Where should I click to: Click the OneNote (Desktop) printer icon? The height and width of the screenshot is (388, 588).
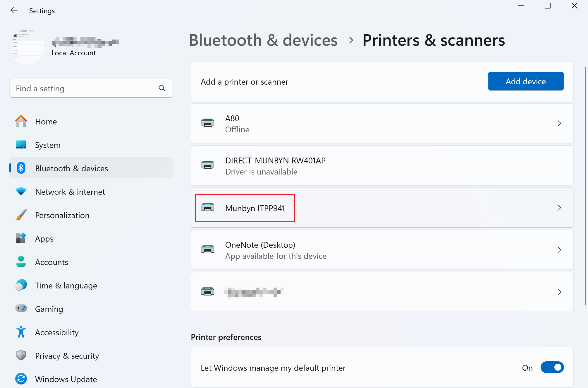(x=208, y=249)
